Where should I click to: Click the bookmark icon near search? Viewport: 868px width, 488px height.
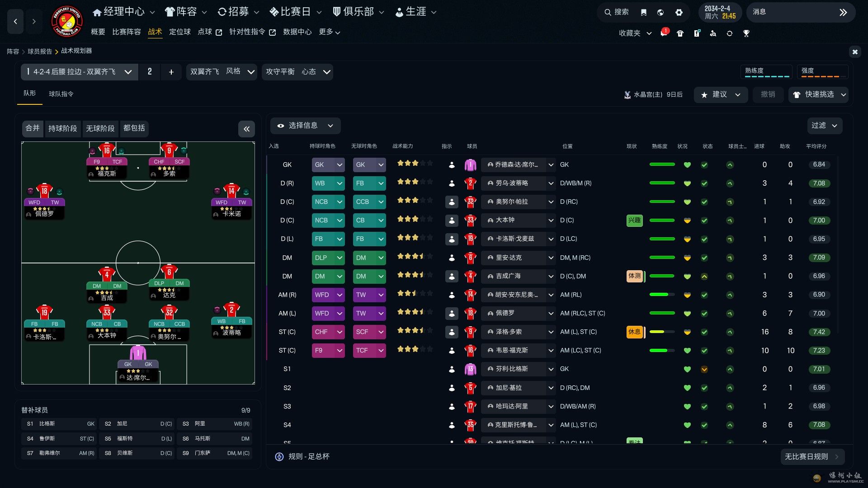643,12
